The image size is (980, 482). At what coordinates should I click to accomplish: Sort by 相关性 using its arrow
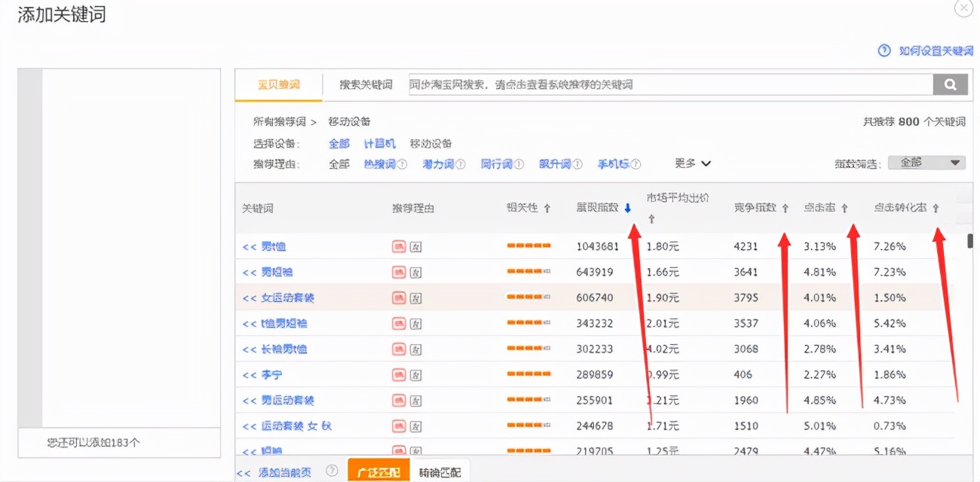point(547,208)
